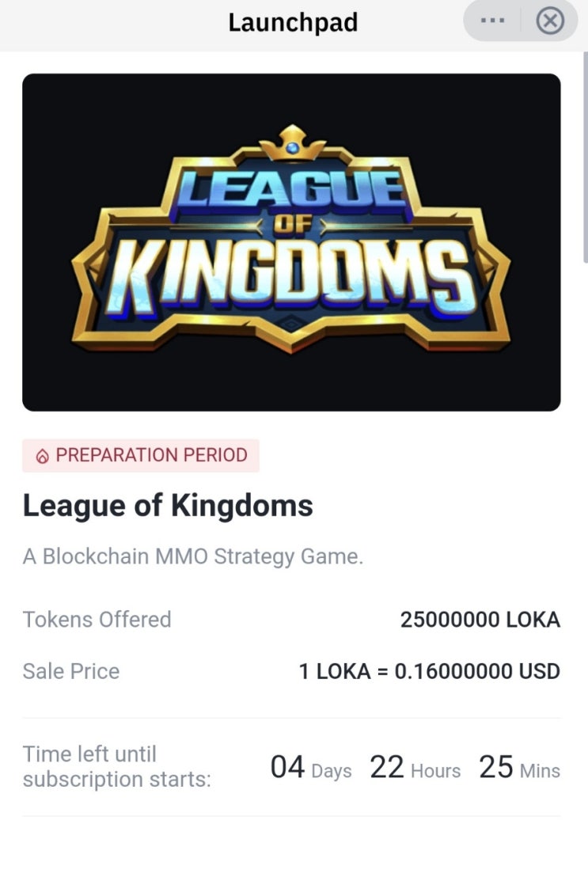Click the 25 Mins countdown value
Screen dimensions: 588x869
coord(520,768)
